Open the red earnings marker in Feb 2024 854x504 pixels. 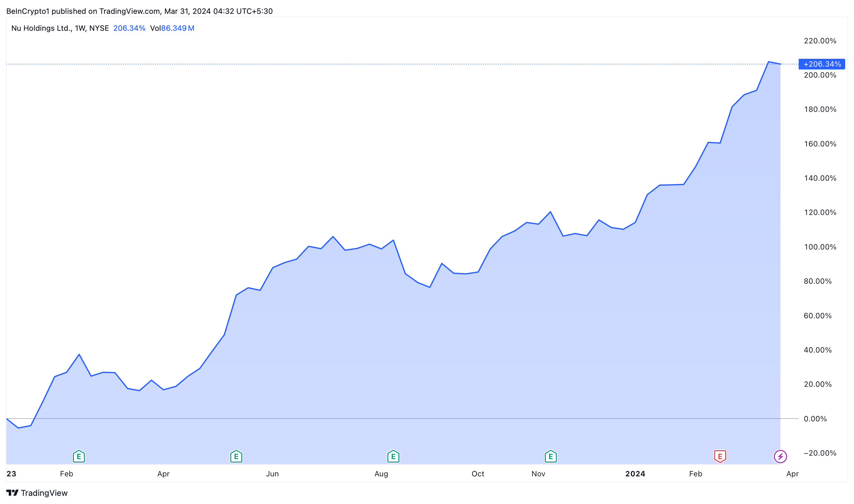[720, 457]
